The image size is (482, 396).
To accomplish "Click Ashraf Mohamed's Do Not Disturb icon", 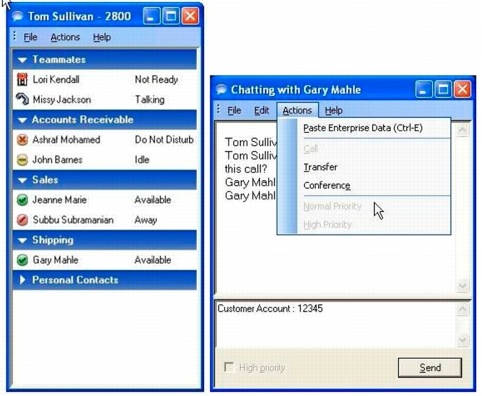I will (x=22, y=140).
